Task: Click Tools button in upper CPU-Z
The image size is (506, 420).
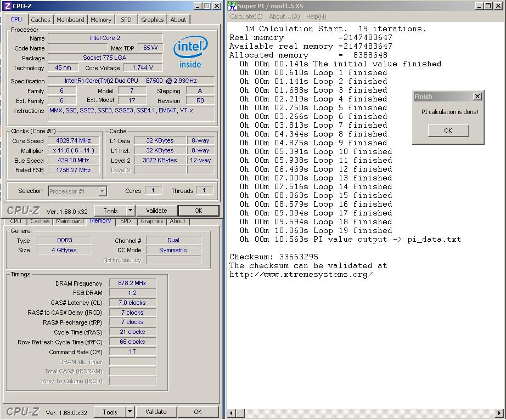Action: (110, 211)
